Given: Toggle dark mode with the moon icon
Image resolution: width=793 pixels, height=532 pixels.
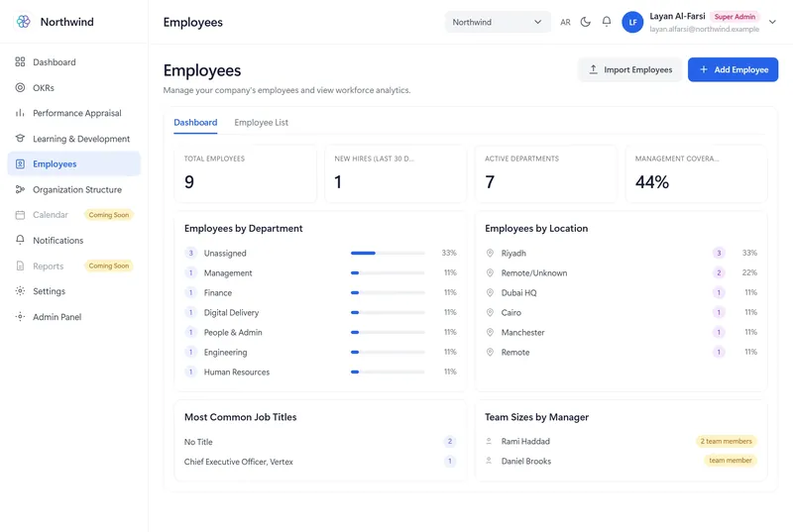Looking at the screenshot, I should 586,22.
